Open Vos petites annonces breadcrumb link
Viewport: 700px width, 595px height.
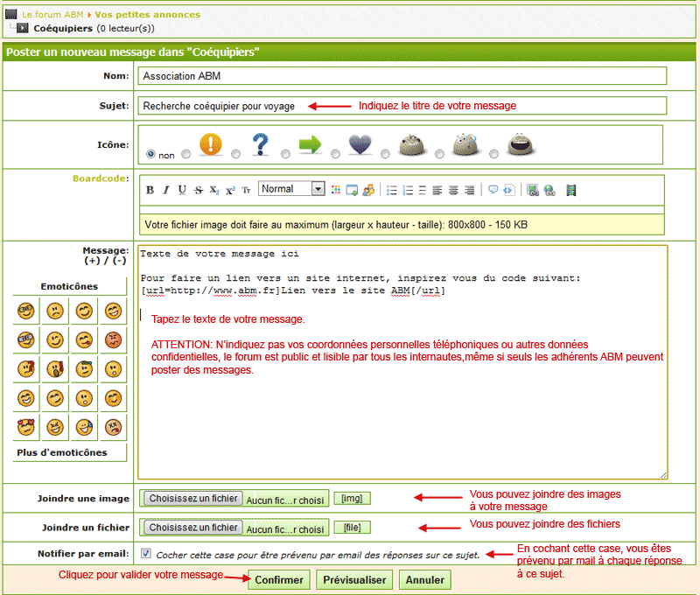147,15
